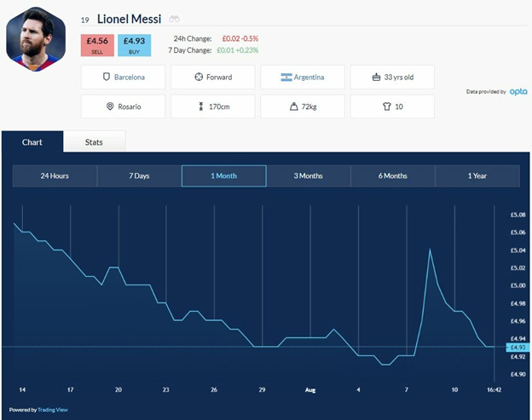
Task: Click Lionel Messi's player photo
Action: coord(36,39)
